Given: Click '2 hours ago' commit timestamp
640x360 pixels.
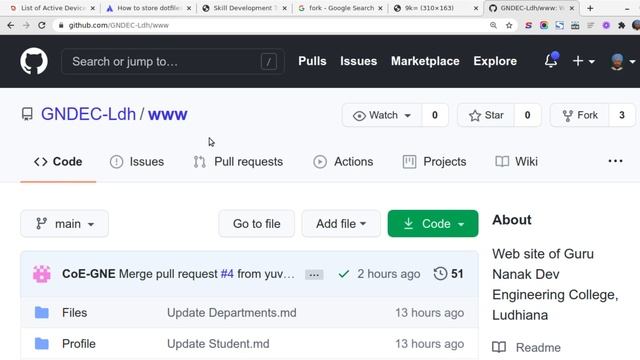Looking at the screenshot, I should pyautogui.click(x=389, y=274).
